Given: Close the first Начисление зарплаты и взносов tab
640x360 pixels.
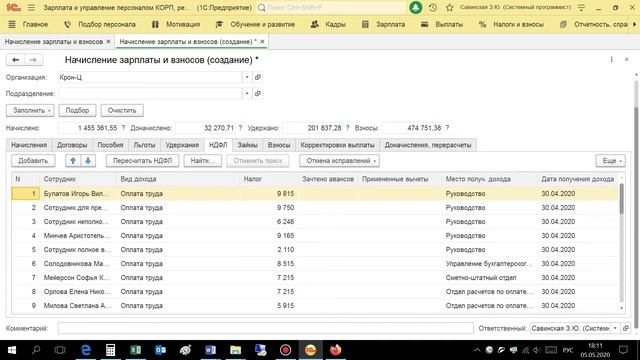Looking at the screenshot, I should pos(108,42).
